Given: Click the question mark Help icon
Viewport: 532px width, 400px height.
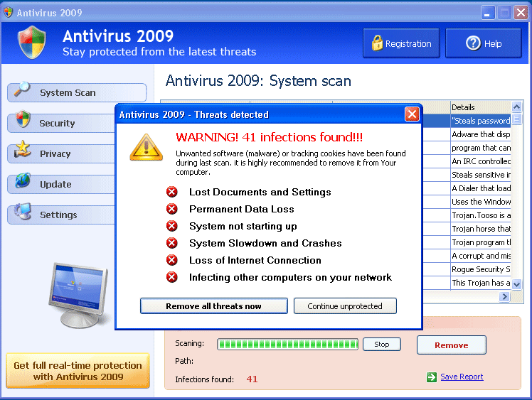Looking at the screenshot, I should pos(473,43).
